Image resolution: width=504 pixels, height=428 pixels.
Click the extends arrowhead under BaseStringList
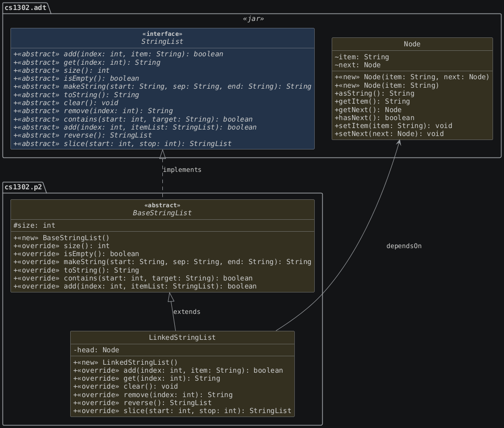171,297
